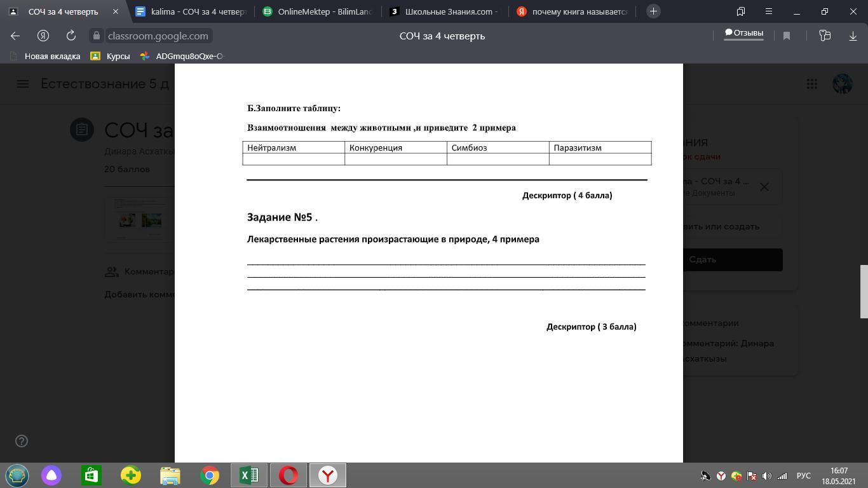The width and height of the screenshot is (868, 488).
Task: Close the active 'СОЧ за 4 четверть' tab
Action: (x=116, y=11)
